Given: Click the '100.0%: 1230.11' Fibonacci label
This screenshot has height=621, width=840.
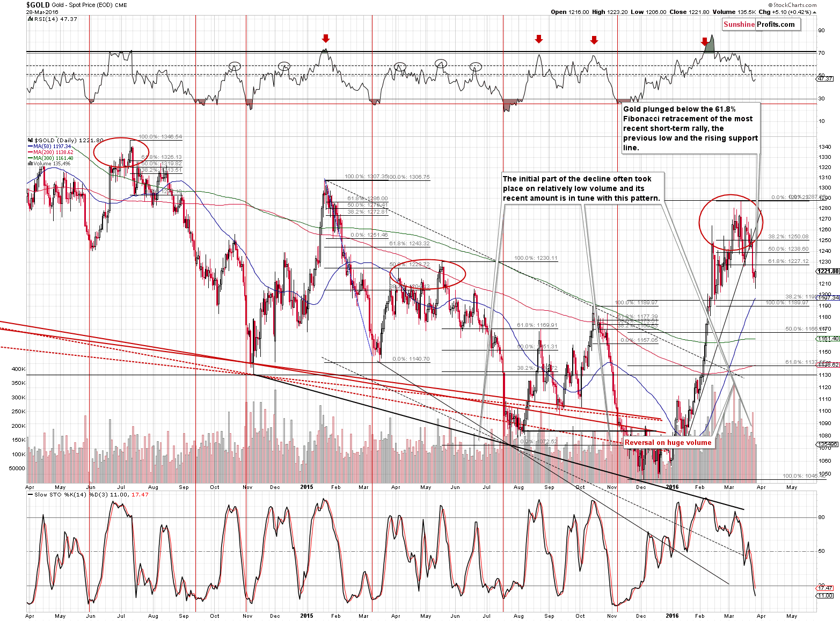Looking at the screenshot, I should click(x=536, y=258).
